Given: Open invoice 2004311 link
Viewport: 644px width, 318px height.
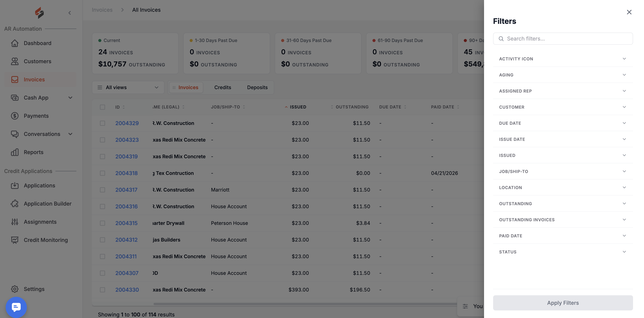Looking at the screenshot, I should pyautogui.click(x=126, y=256).
